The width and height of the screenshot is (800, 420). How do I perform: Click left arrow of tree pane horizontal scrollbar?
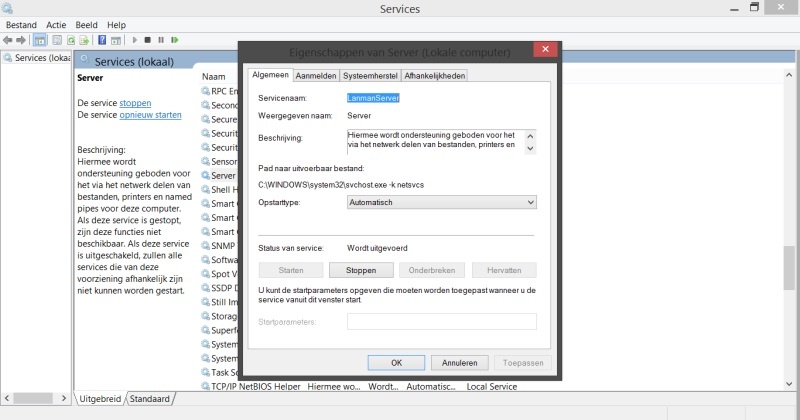tap(7, 398)
